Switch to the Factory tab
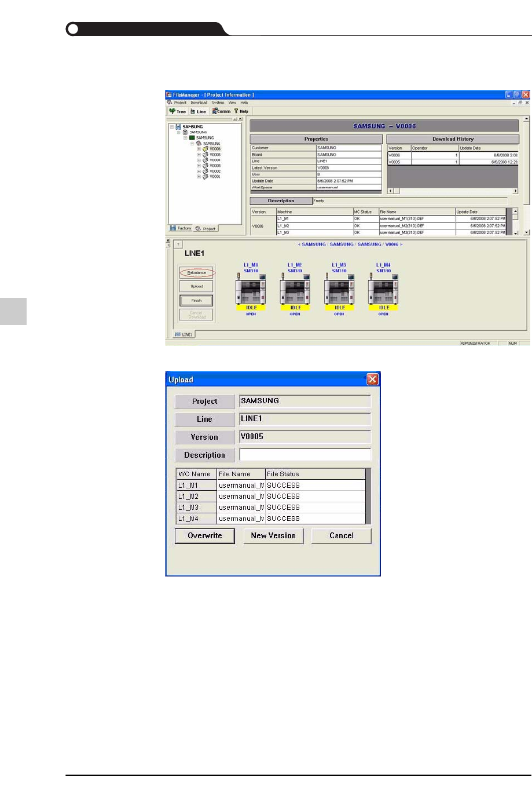Viewport: 532px width, 792px height. (181, 228)
